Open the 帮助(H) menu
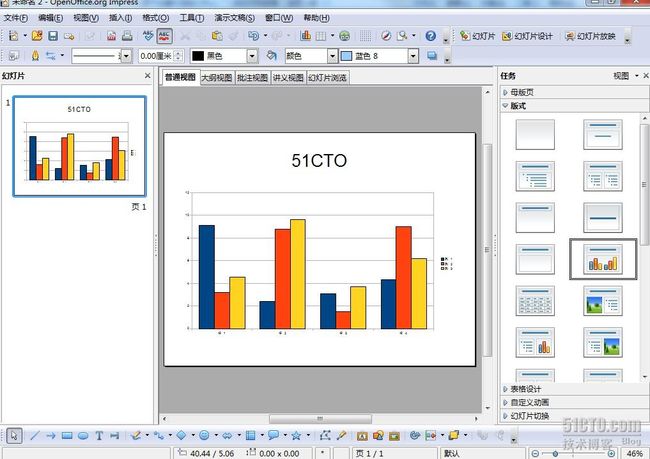Screen dimensions: 650x459 click(316, 18)
